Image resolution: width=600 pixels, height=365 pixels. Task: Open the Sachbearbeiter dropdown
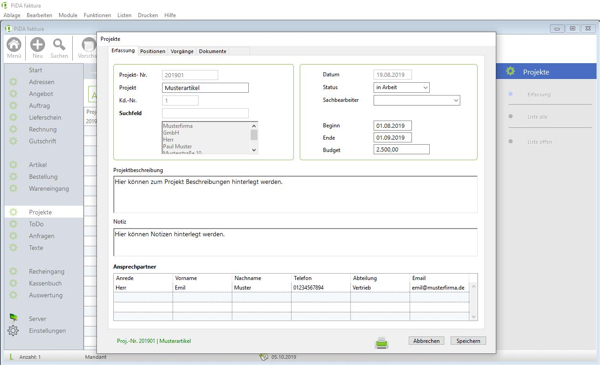coord(456,101)
